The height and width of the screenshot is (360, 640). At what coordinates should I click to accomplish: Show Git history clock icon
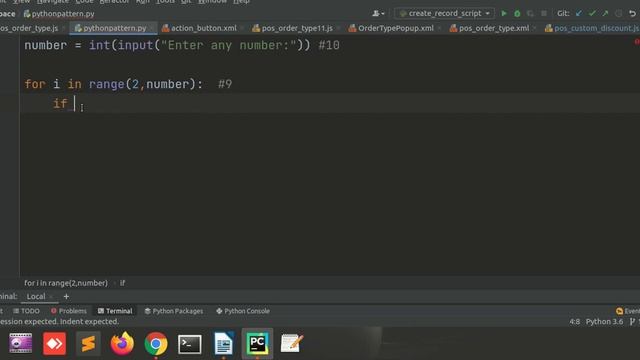[x=619, y=13]
